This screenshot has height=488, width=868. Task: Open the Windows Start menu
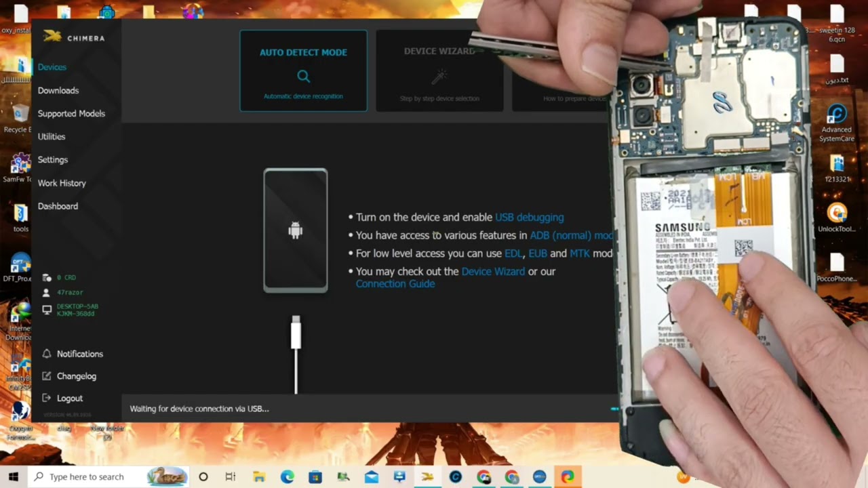(x=14, y=476)
